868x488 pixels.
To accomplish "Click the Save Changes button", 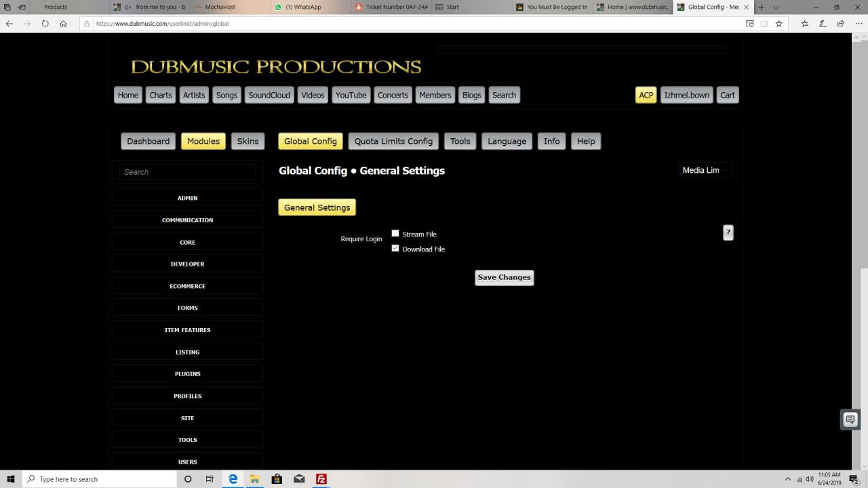I will [505, 277].
